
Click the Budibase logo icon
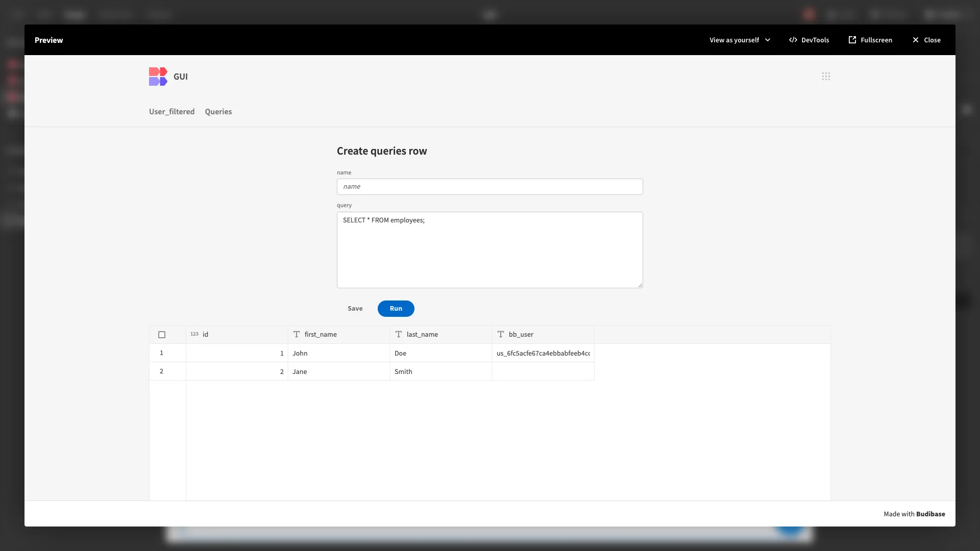tap(158, 77)
